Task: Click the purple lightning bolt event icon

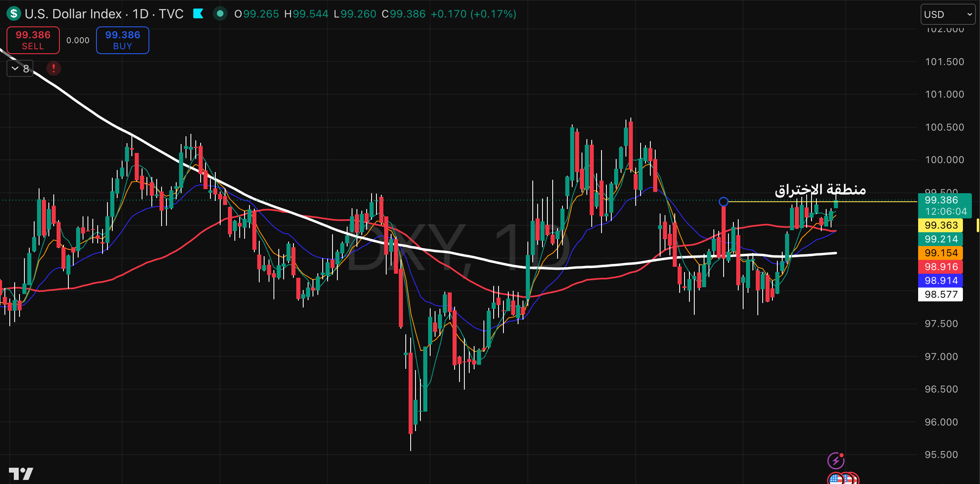Action: [836, 461]
